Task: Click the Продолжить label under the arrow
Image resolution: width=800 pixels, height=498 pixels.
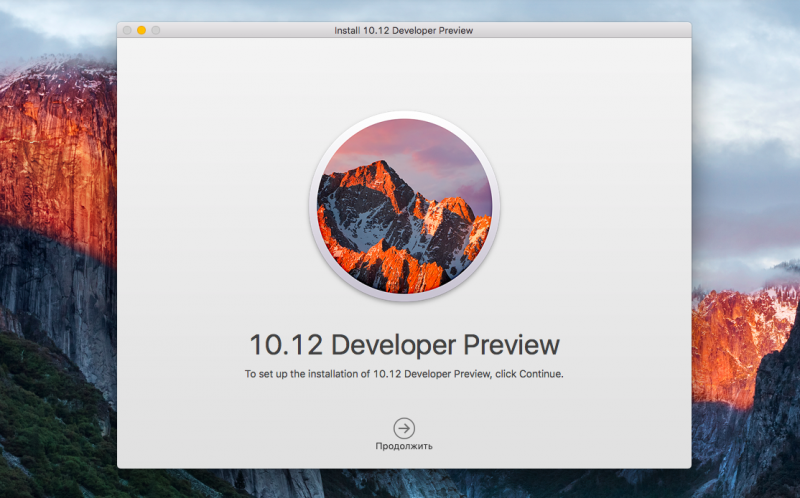Action: coord(404,446)
